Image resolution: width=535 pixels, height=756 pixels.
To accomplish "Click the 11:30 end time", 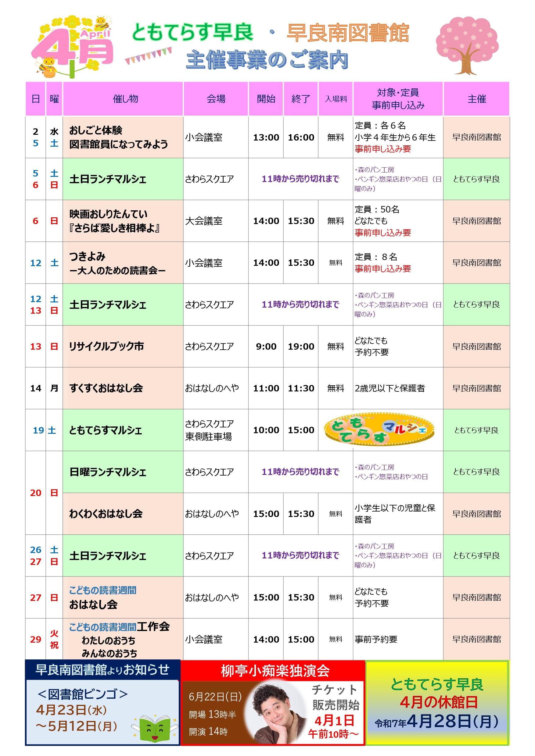I will pos(301,388).
